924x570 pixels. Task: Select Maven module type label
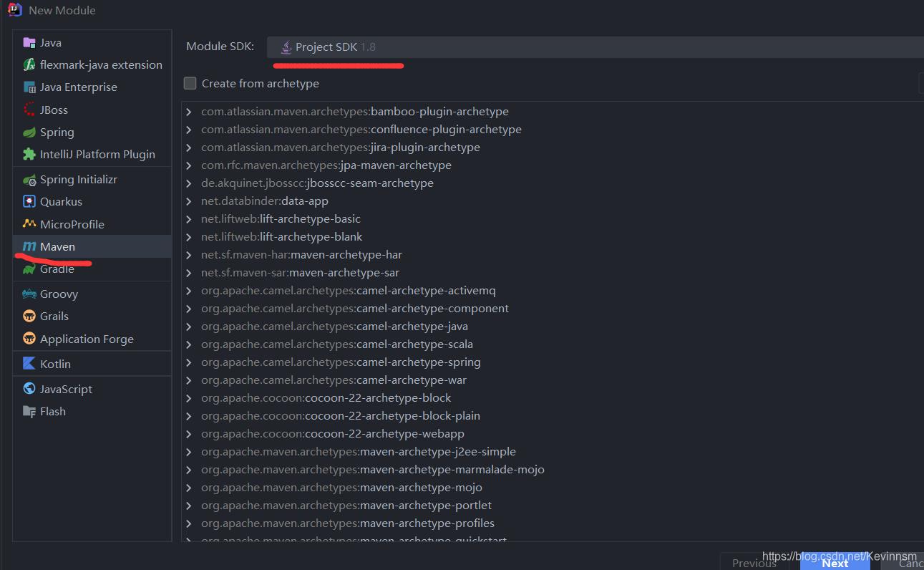(57, 246)
